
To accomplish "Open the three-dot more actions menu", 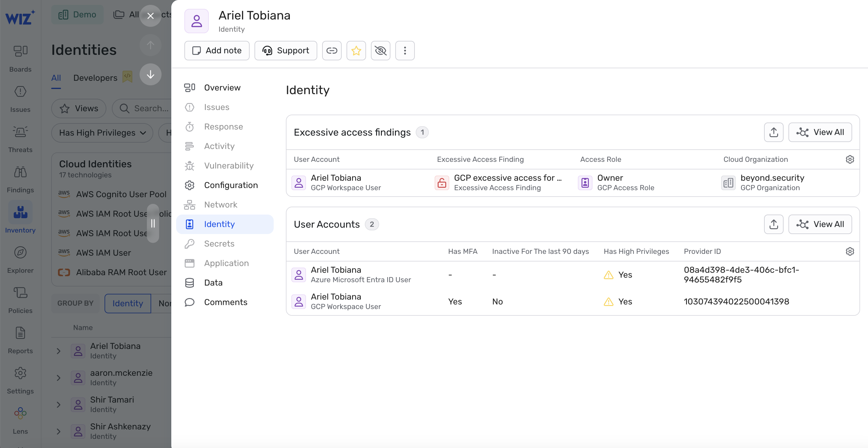I will 405,51.
